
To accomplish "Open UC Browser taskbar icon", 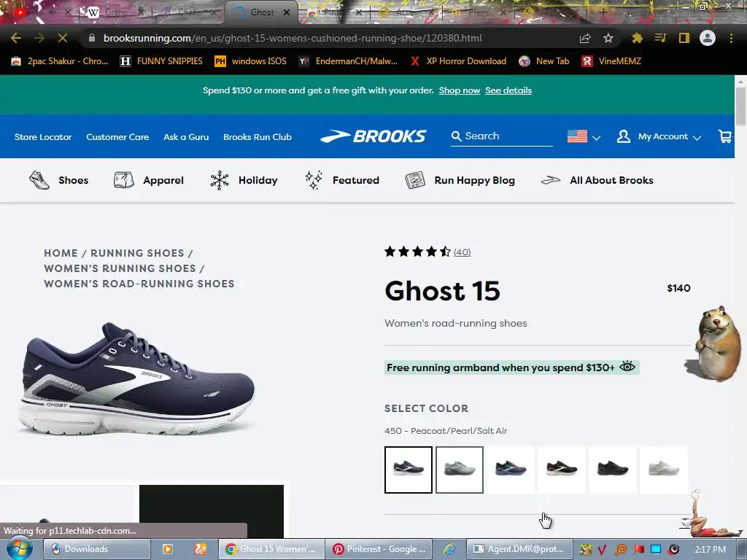I will click(x=201, y=549).
